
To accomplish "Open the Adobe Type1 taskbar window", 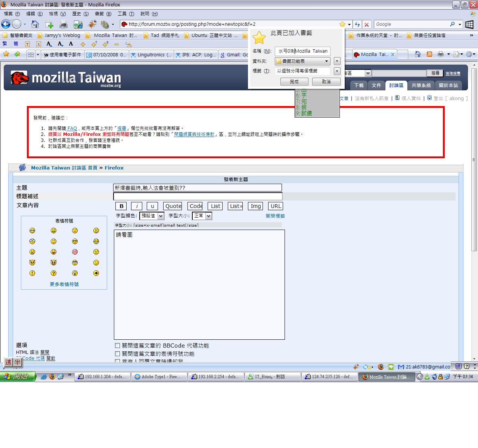I will pyautogui.click(x=159, y=377).
